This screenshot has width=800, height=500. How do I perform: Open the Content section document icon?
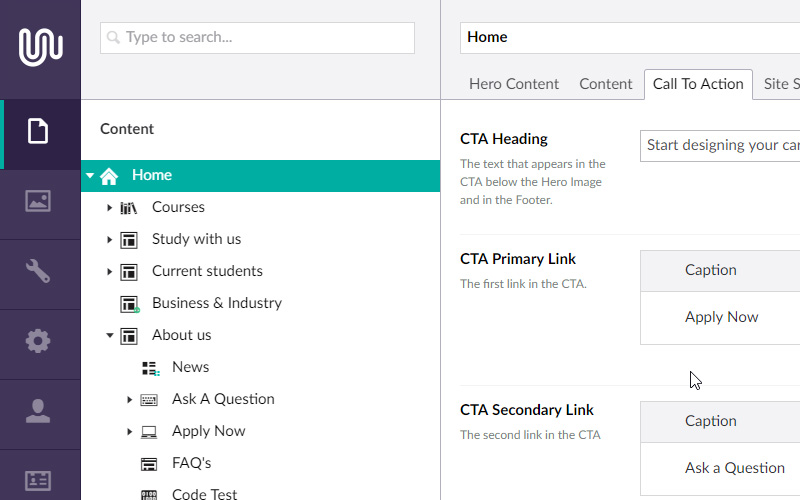pos(38,131)
